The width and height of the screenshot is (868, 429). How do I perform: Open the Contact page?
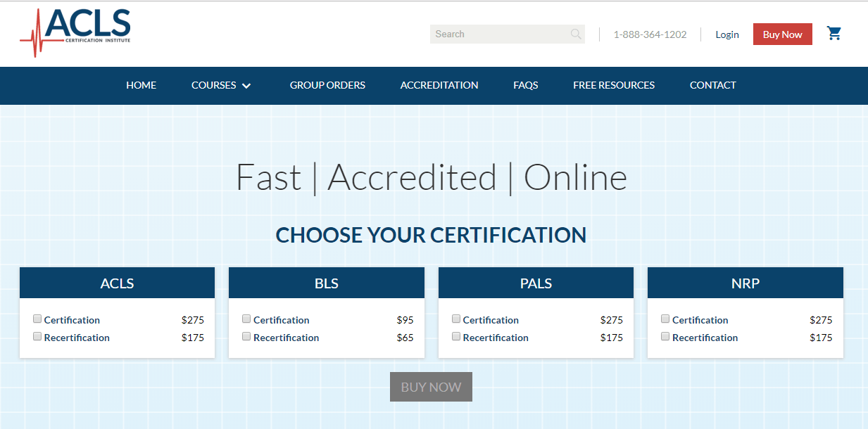point(713,85)
